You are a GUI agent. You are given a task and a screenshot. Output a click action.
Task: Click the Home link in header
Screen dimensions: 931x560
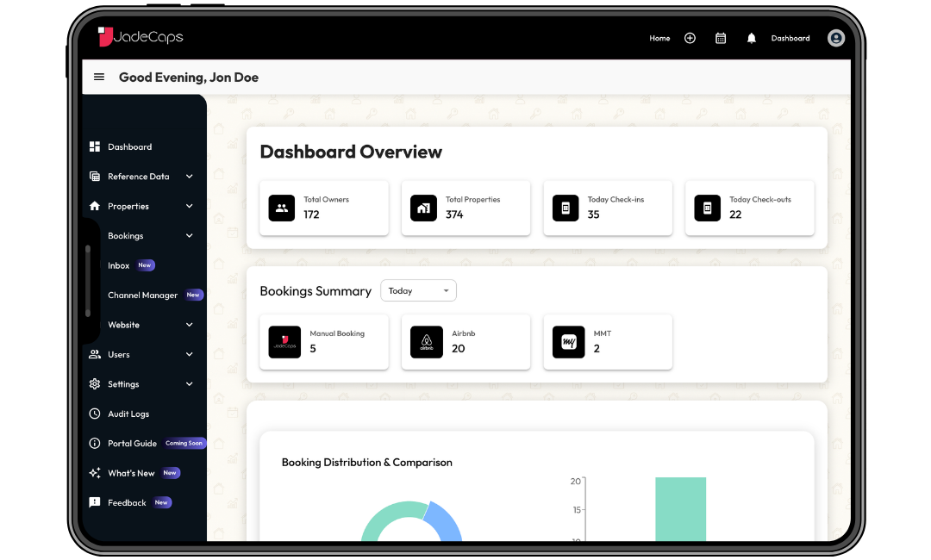[x=659, y=38]
